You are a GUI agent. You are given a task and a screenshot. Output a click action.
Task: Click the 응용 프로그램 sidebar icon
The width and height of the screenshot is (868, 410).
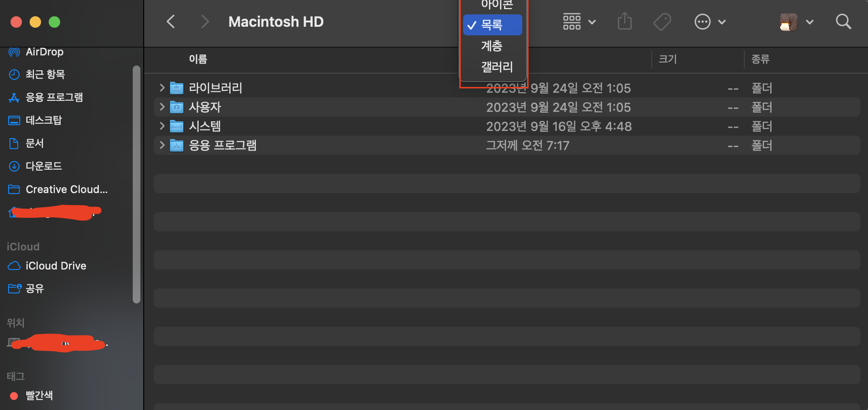point(14,97)
